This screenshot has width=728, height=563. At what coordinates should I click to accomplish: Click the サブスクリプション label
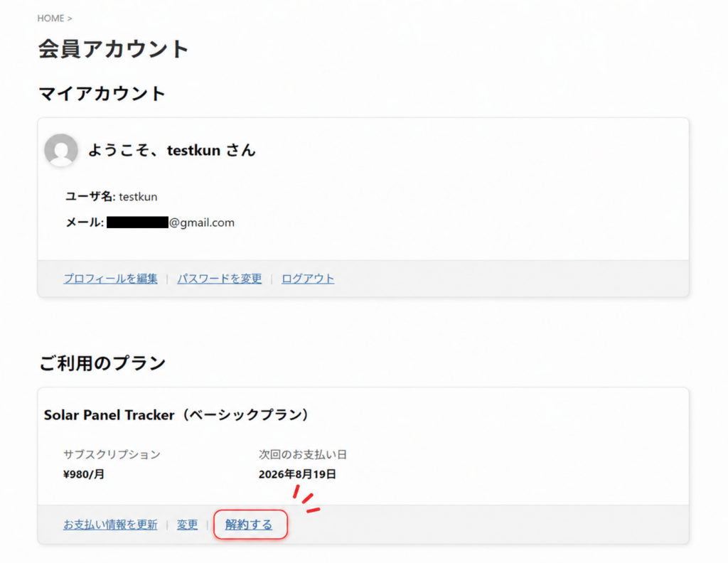112,454
